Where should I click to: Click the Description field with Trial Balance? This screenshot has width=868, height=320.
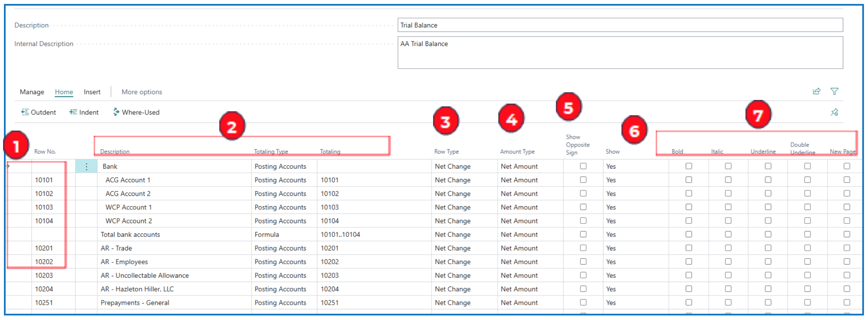click(x=620, y=25)
